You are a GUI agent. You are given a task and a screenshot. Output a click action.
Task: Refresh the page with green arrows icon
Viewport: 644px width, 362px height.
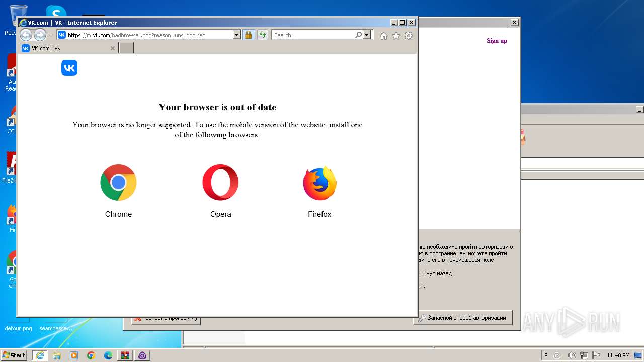[x=262, y=35]
